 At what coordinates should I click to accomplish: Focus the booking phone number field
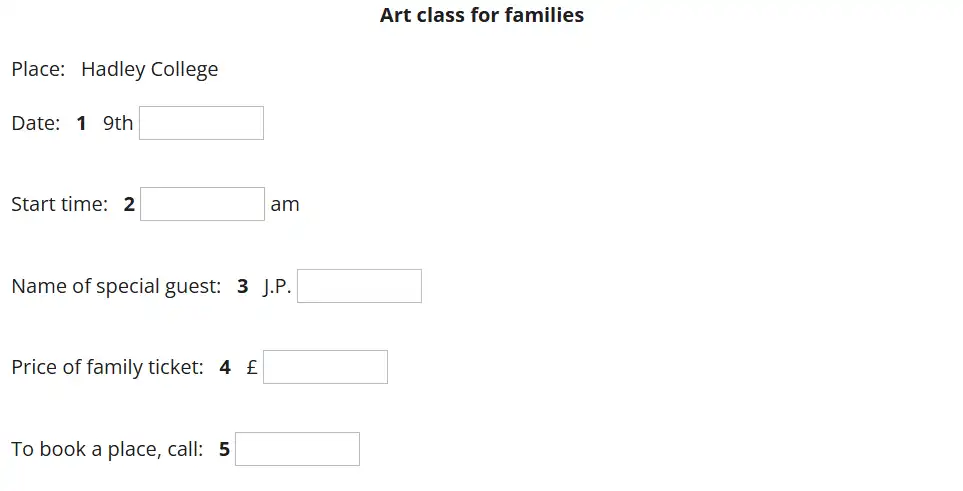point(297,449)
